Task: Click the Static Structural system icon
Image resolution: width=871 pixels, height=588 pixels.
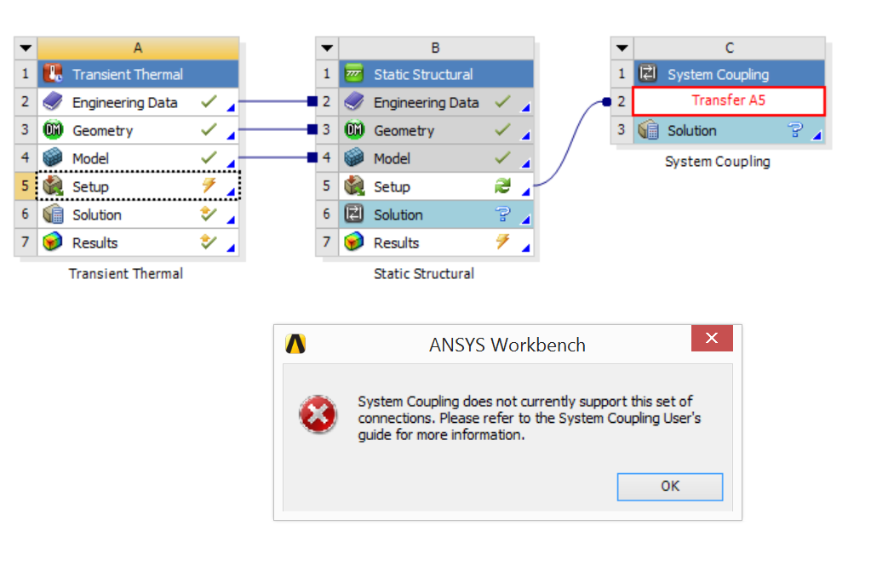Action: pyautogui.click(x=354, y=74)
